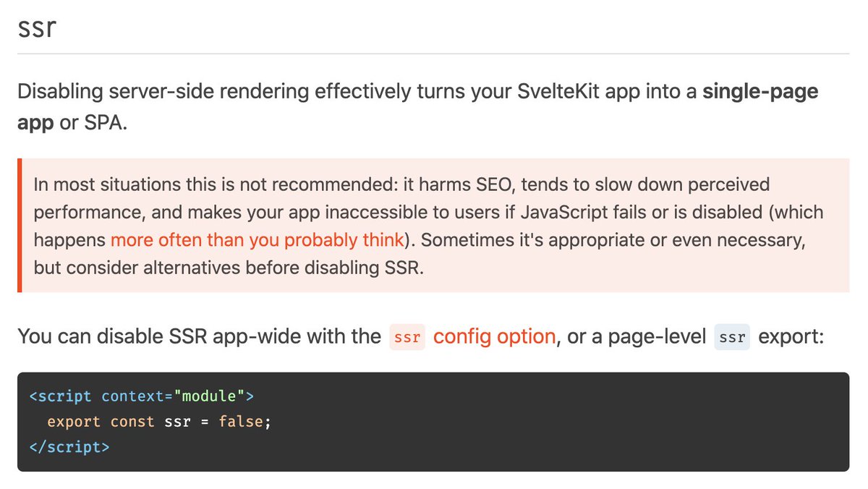Click the "export const ssr = false;" line
Image resolution: width=868 pixels, height=489 pixels.
tap(158, 421)
